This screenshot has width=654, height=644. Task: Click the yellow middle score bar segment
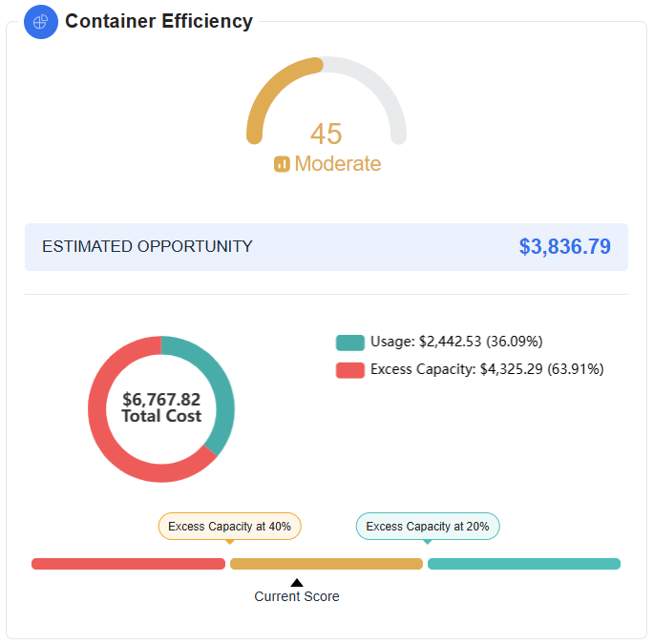(x=327, y=564)
